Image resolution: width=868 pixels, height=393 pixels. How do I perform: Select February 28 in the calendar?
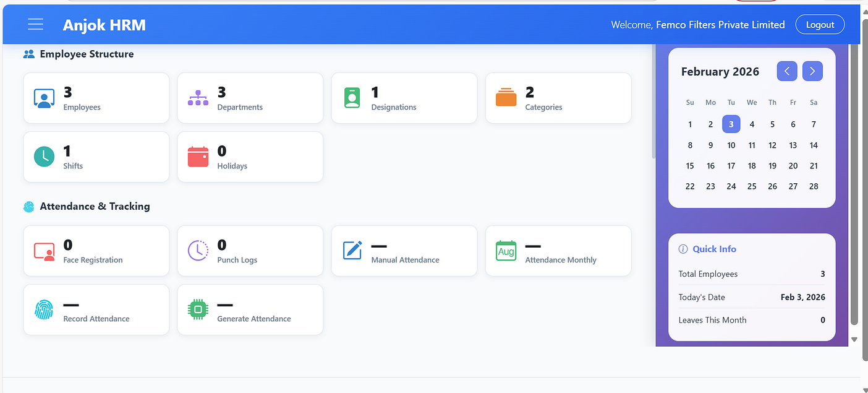[814, 186]
